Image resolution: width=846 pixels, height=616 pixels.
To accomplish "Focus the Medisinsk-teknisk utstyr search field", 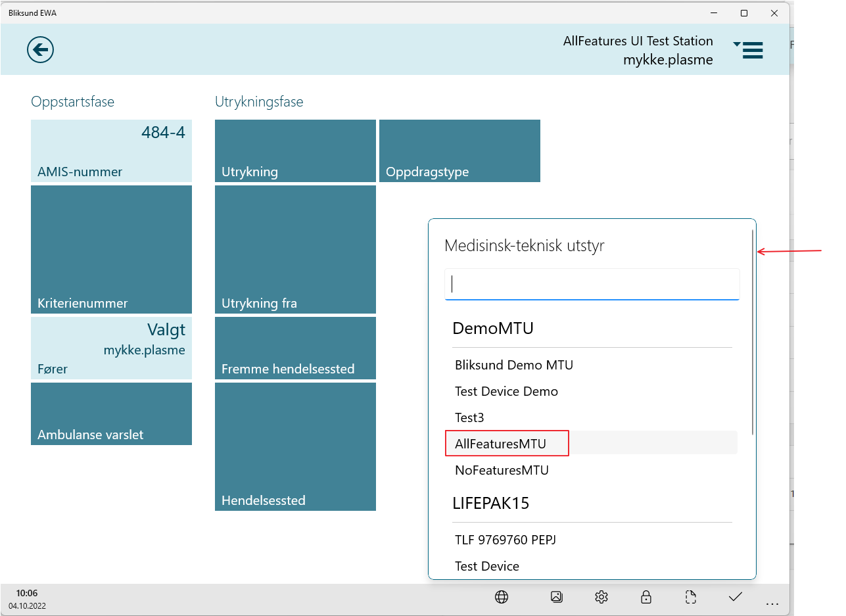I will point(592,284).
